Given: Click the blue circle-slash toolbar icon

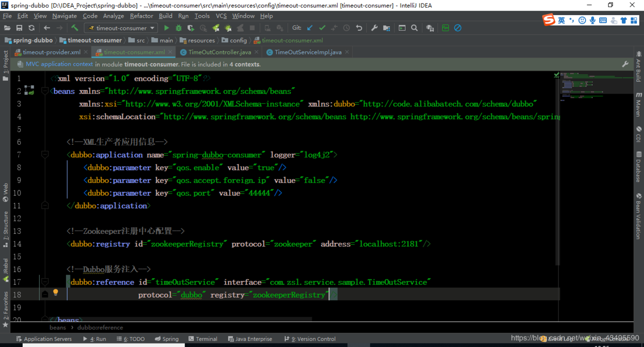Looking at the screenshot, I should 458,28.
